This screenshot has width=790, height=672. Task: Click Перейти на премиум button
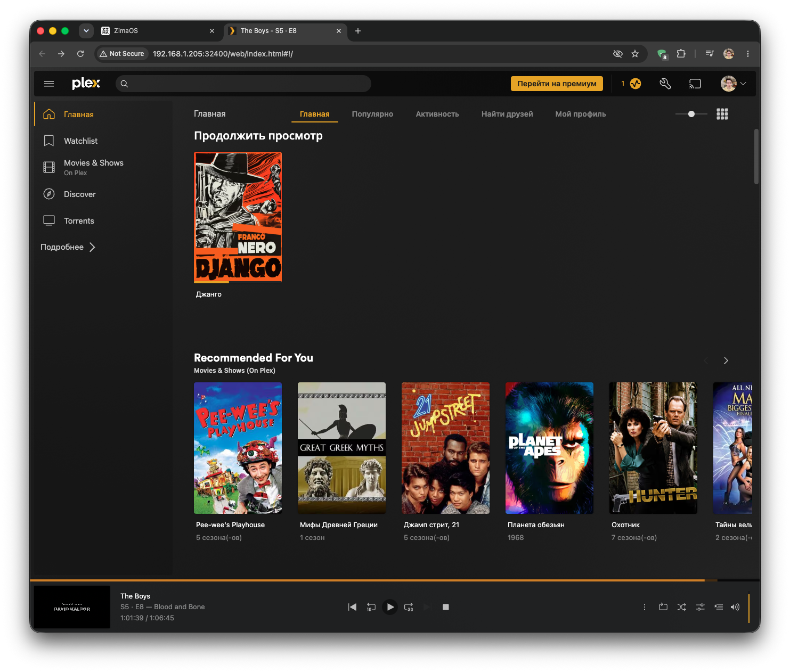557,84
